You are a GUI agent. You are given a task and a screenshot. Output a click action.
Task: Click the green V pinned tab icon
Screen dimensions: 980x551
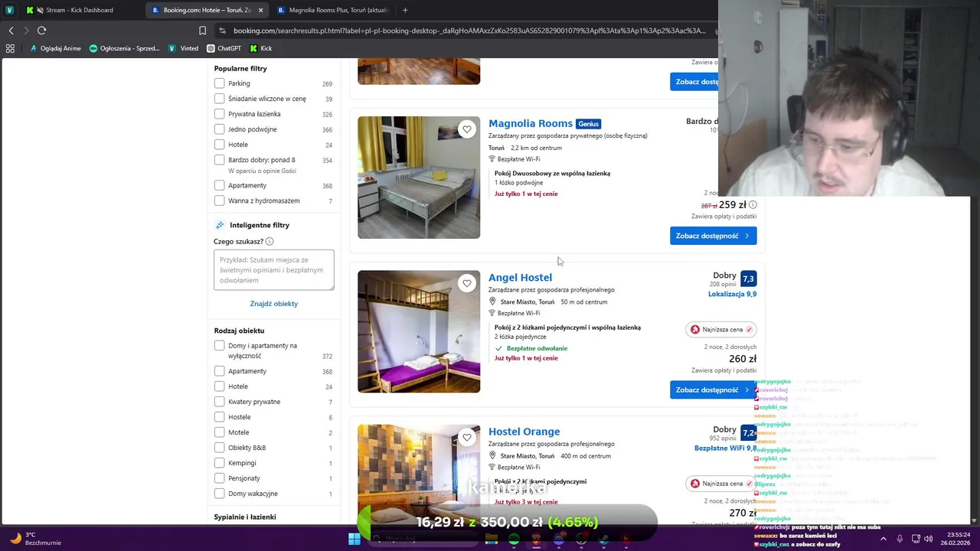tap(9, 10)
